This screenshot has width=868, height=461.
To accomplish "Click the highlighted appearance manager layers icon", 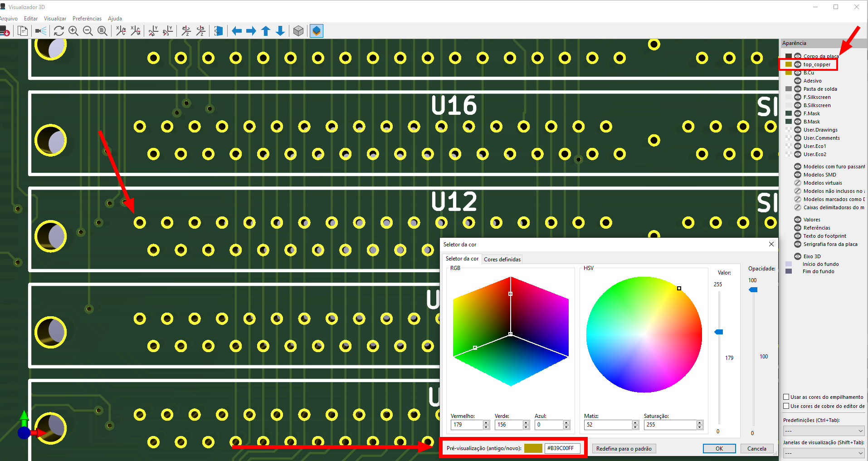I will click(x=317, y=31).
